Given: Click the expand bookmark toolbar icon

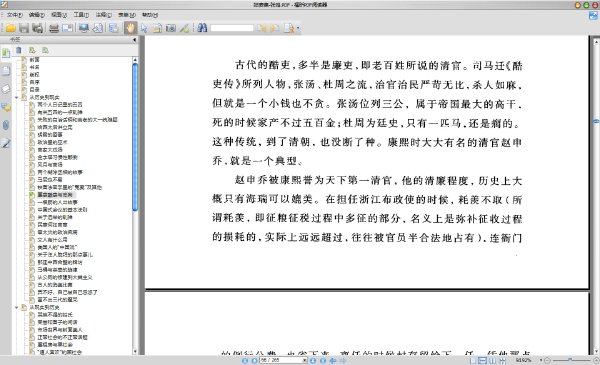Looking at the screenshot, I should (32, 50).
